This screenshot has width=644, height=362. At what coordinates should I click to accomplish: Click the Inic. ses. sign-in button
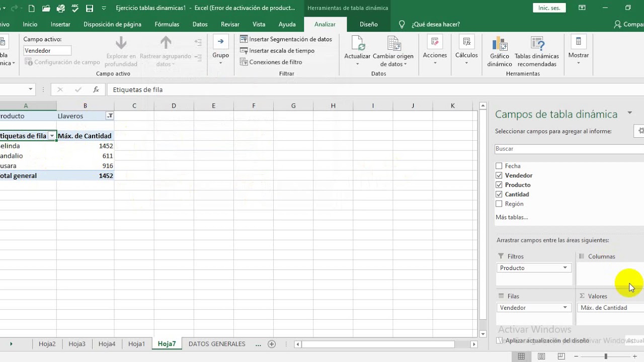(549, 8)
